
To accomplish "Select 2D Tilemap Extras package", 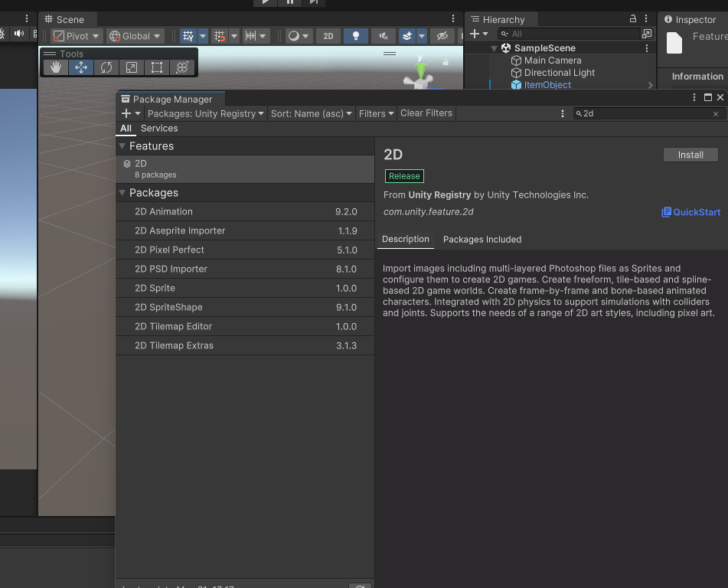I will tap(245, 345).
